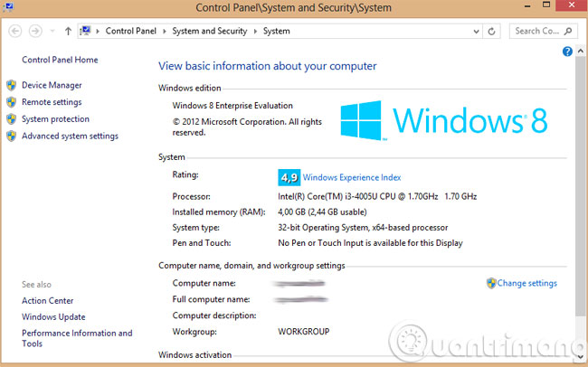Open System protection
Screen dimensions: 588x367
55,118
